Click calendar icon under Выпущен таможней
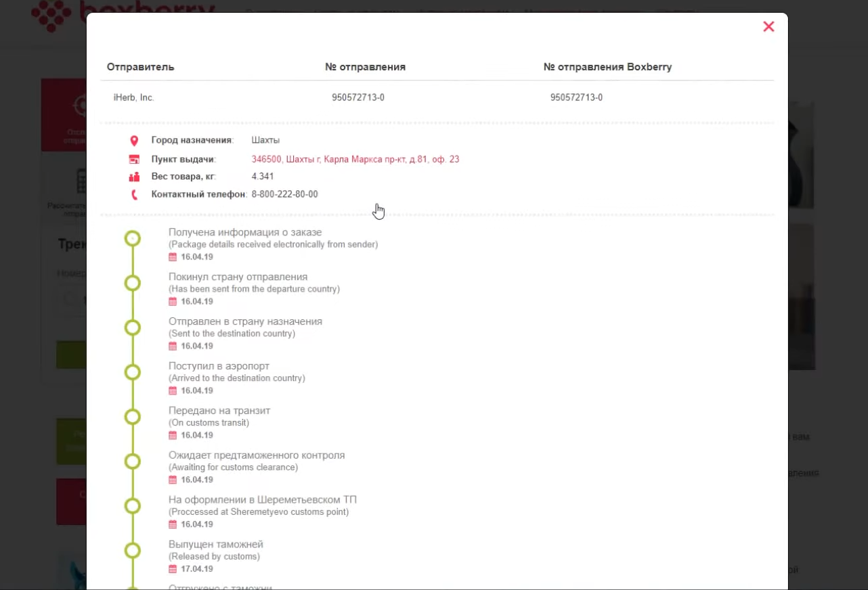The height and width of the screenshot is (590, 868). [x=173, y=570]
